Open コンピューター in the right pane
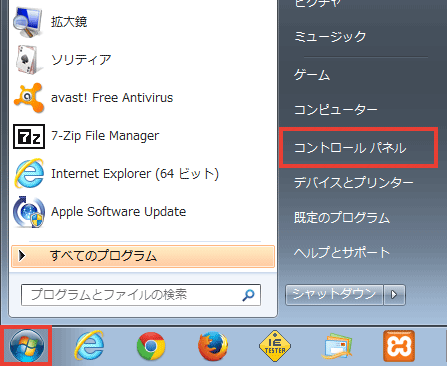 coord(336,110)
